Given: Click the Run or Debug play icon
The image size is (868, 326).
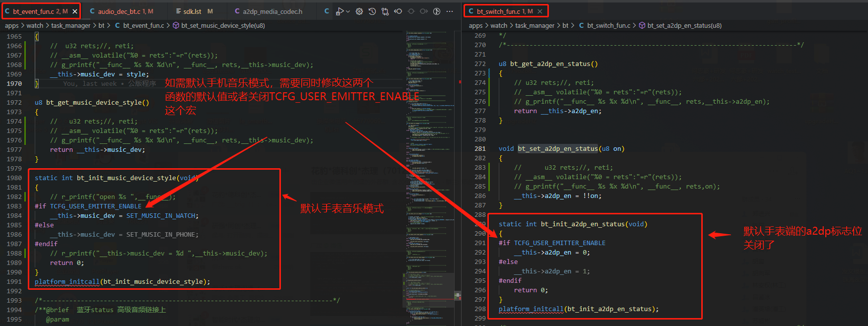Looking at the screenshot, I should tap(340, 11).
